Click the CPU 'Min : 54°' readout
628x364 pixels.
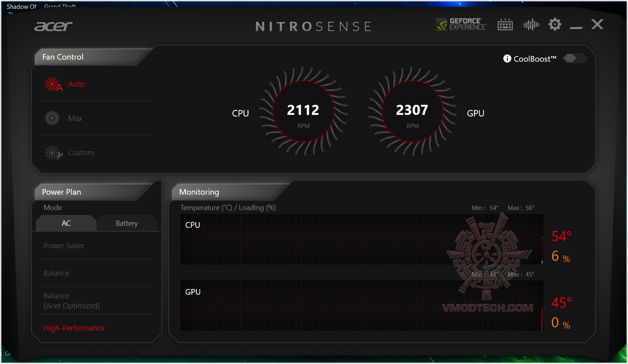(x=485, y=208)
